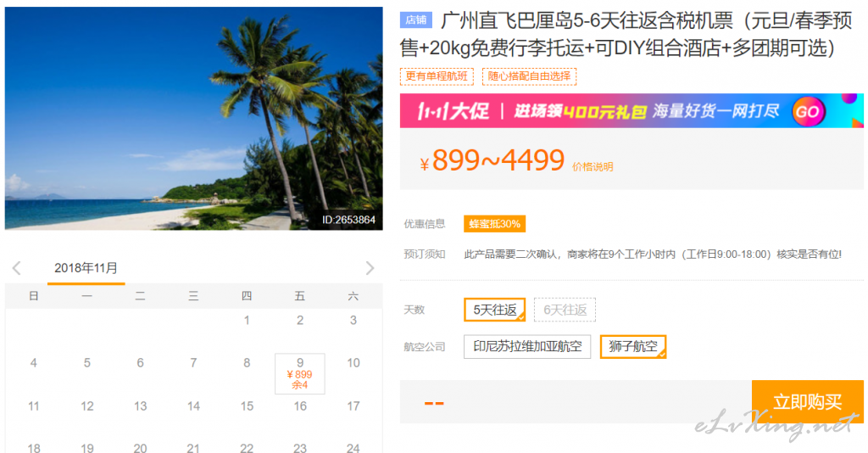Select November 16 in the calendar
This screenshot has height=453, width=868.
tap(299, 406)
